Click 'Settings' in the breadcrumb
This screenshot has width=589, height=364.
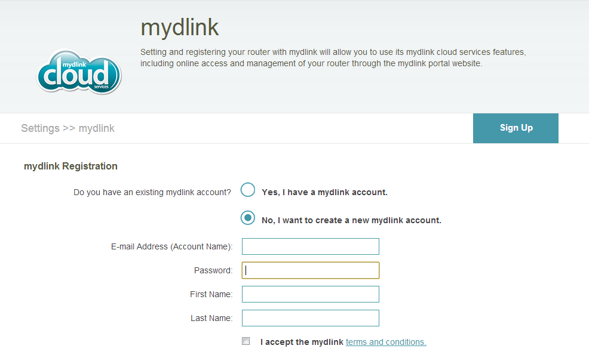tap(40, 128)
